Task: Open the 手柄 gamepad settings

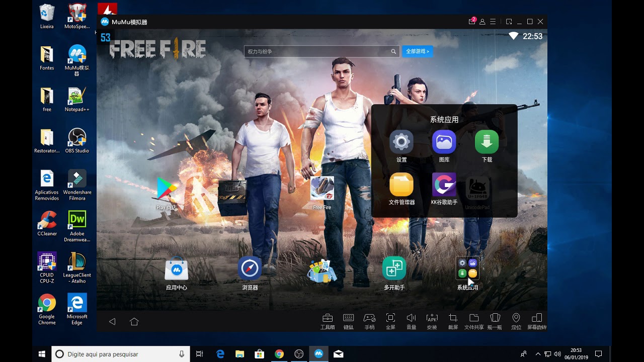Action: [369, 321]
